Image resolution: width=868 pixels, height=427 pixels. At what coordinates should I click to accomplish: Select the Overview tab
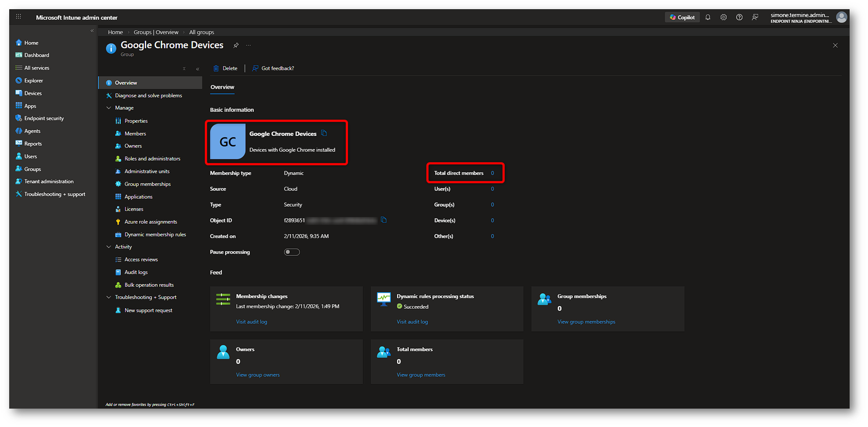[222, 87]
